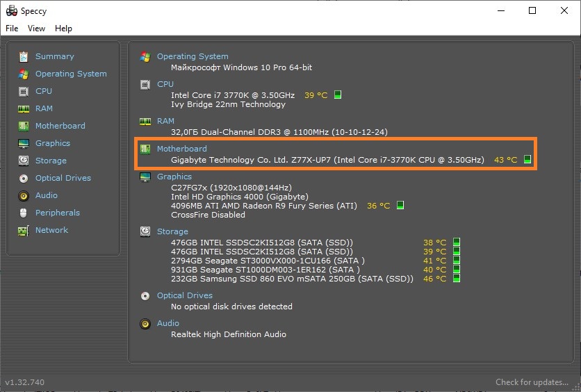Select Graphics entry in sidebar list
Screen dimensions: 581x392
(53, 143)
